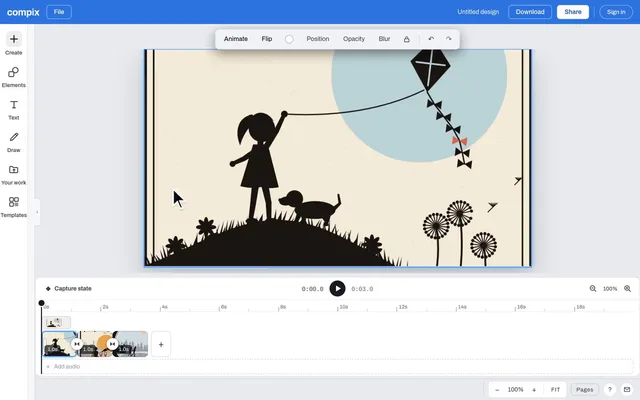Click the 0:03.0 total duration text
Viewport: 640px width, 400px height.
(362, 289)
